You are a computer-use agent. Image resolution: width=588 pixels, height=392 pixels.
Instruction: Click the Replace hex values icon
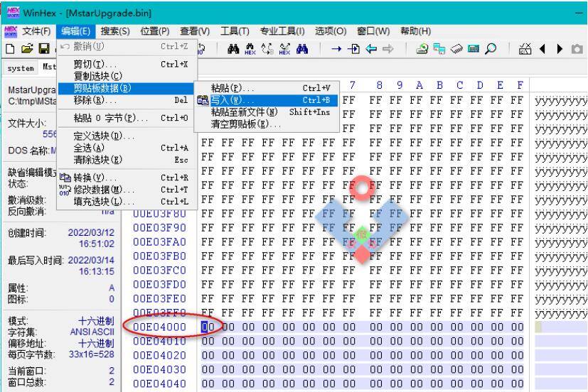coord(284,49)
